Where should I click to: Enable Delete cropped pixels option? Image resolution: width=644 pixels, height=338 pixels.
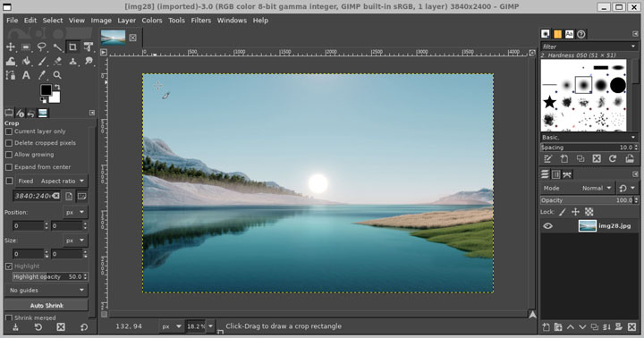point(9,143)
